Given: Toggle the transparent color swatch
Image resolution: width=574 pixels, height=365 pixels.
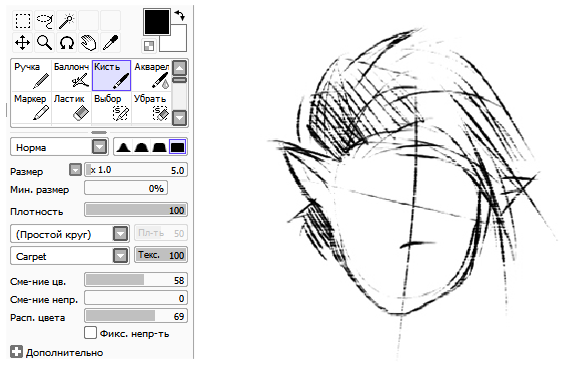Looking at the screenshot, I should tap(149, 46).
